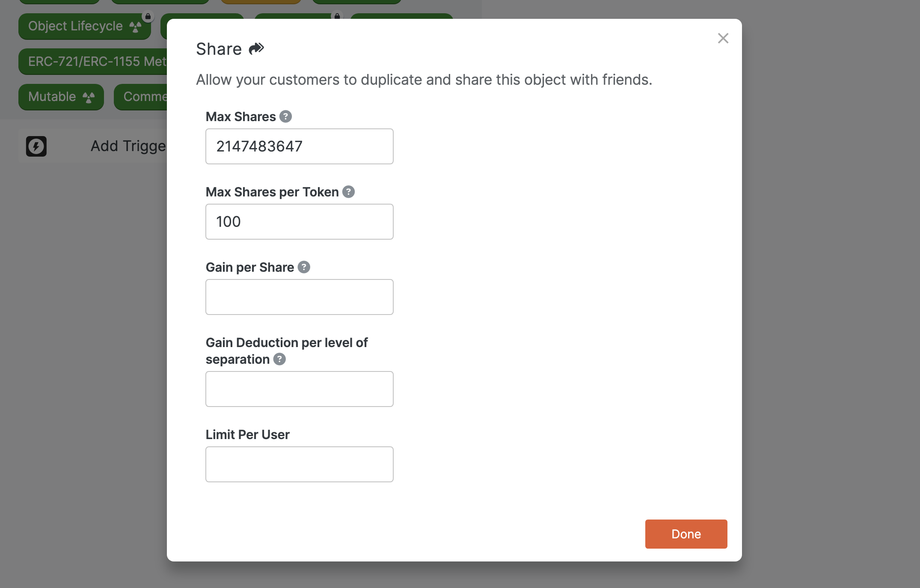The width and height of the screenshot is (920, 588).
Task: Select the Object Lifecycle tag
Action: coord(85,26)
